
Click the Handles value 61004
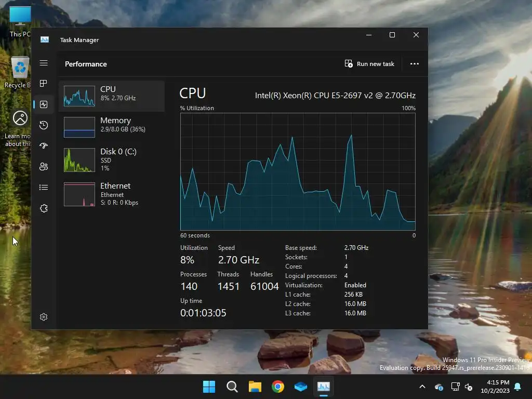click(x=264, y=286)
